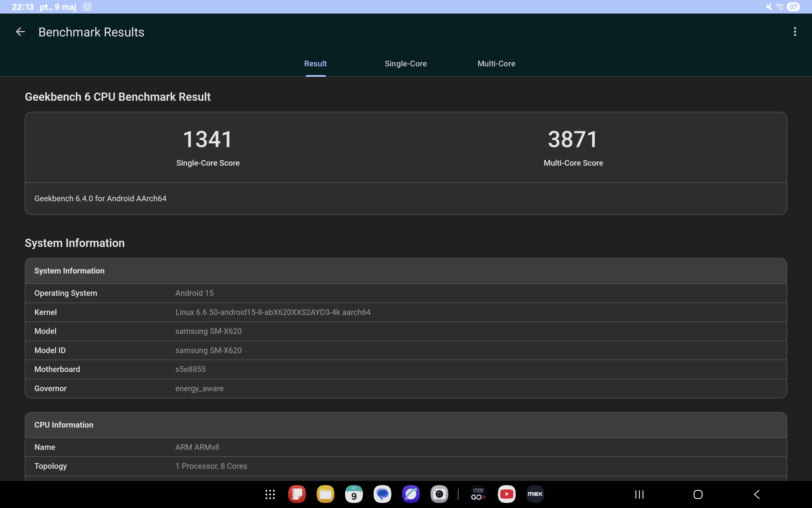Switch to the Multi-Core tab

point(496,63)
